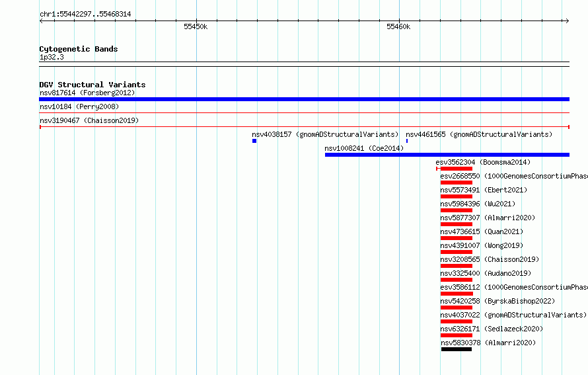
Task: Open variant label nsv817614 (Forsberg2012)
Action: pyautogui.click(x=87, y=93)
